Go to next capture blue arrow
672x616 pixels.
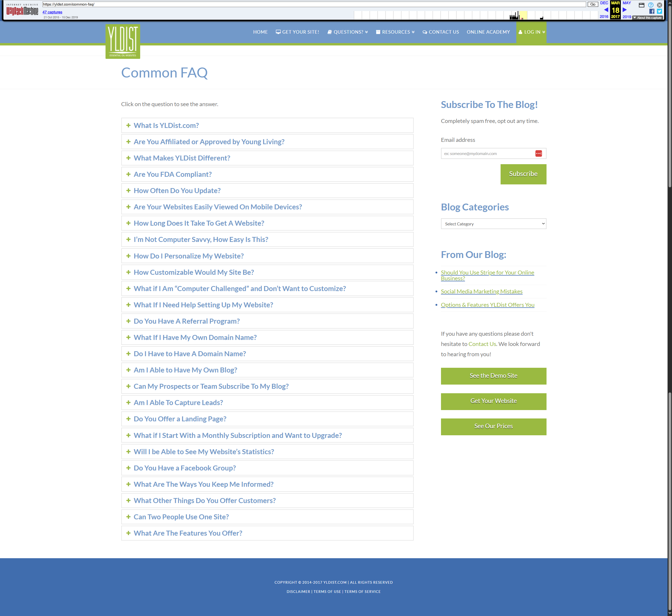(625, 10)
